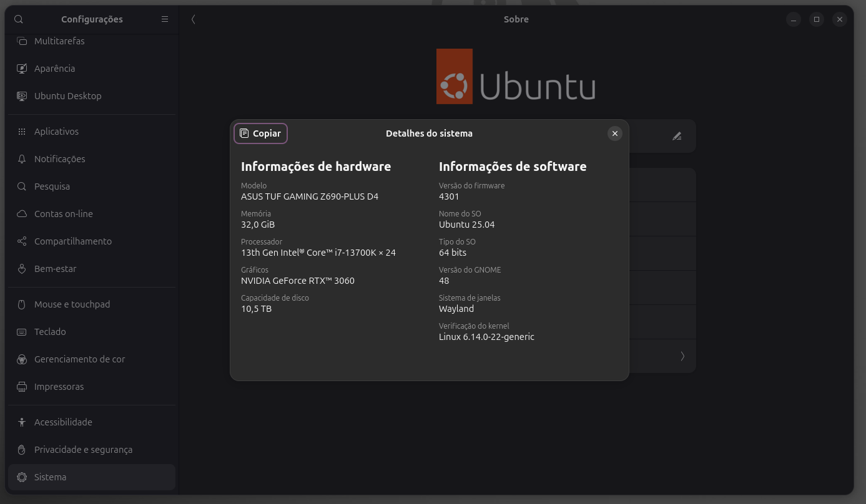Select Ubuntu Desktop in the sidebar
This screenshot has width=866, height=504.
(x=92, y=96)
